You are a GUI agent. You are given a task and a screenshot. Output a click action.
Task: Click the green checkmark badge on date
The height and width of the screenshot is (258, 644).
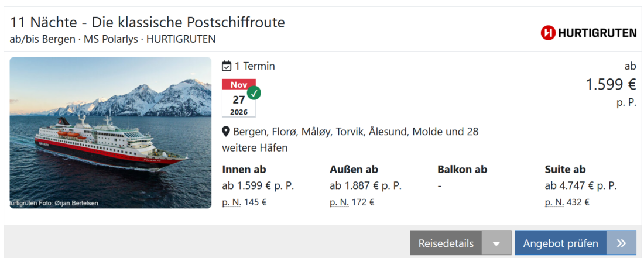[254, 93]
